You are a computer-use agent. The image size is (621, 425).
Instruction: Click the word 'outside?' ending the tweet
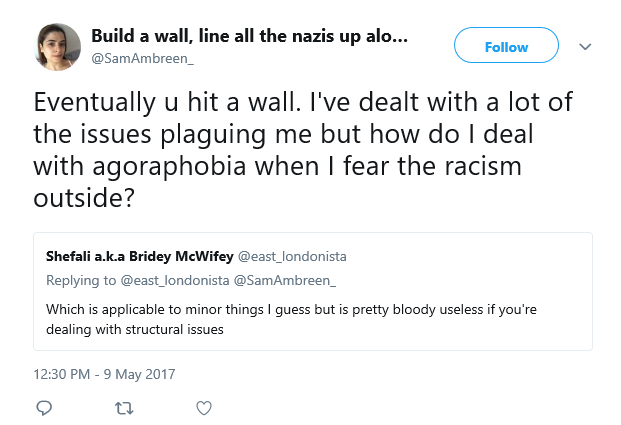click(84, 198)
